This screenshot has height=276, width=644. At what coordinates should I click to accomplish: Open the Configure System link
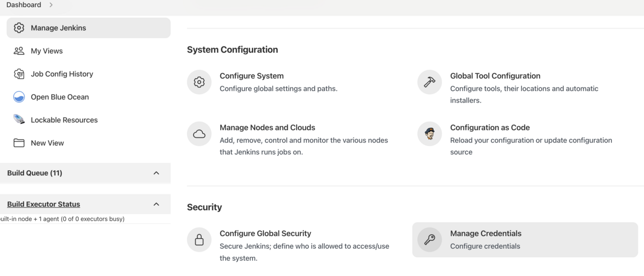pyautogui.click(x=251, y=76)
